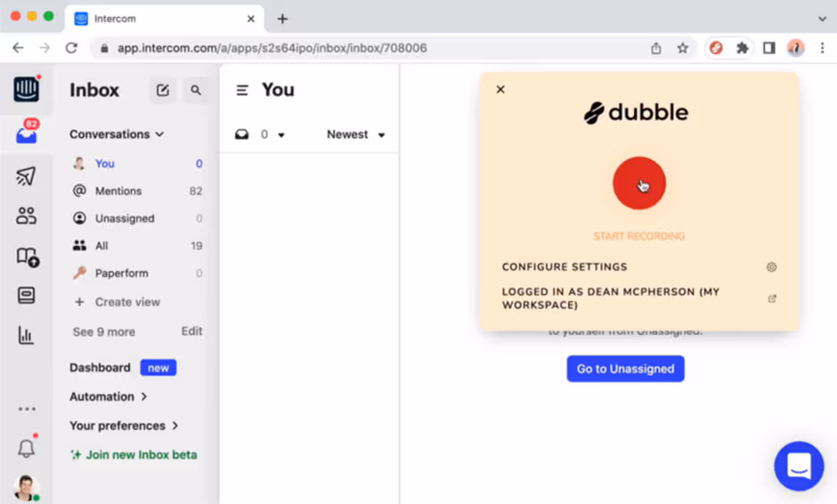This screenshot has width=837, height=504.
Task: Go back in browser history
Action: [x=18, y=48]
